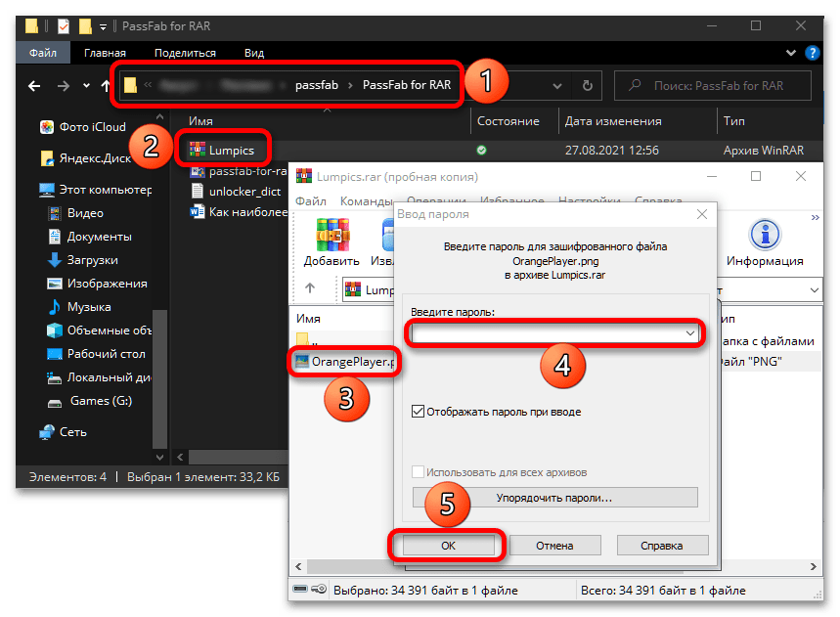Click the up-one-level arrow in WinRAR
This screenshot has width=840, height=617.
(310, 288)
